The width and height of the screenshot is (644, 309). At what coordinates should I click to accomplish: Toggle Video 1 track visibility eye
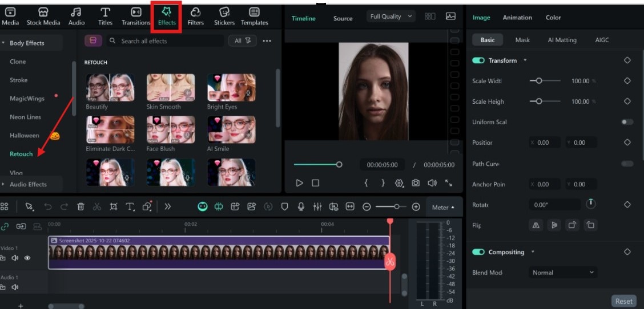[27, 258]
